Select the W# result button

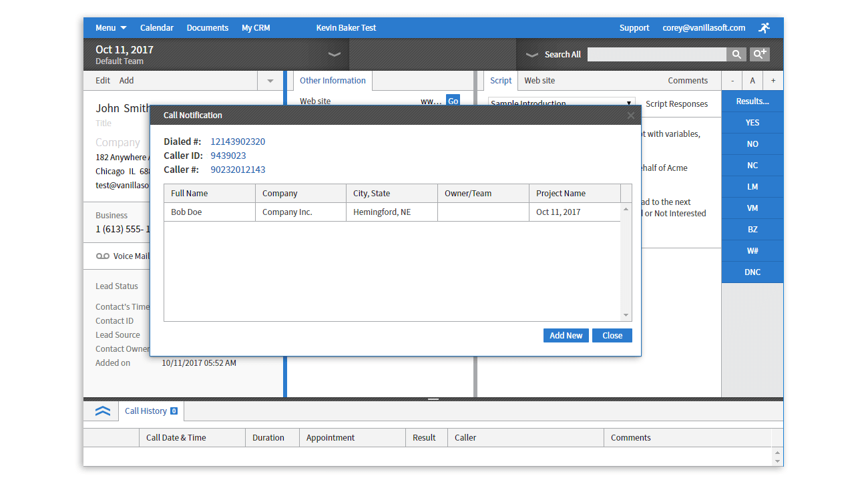[752, 251]
